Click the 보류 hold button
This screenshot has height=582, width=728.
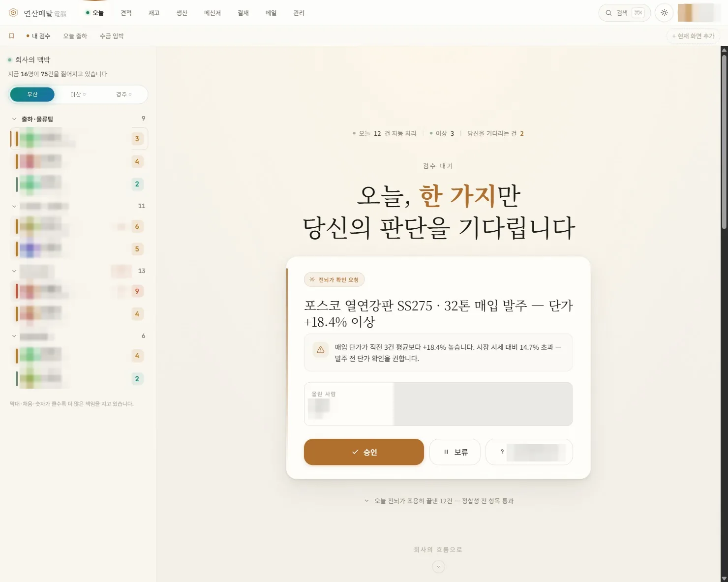(x=455, y=452)
